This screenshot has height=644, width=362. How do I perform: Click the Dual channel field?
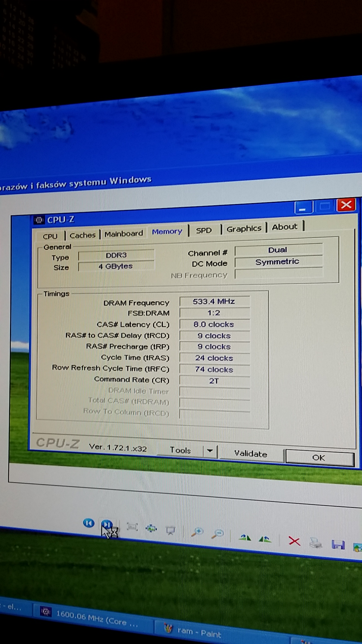coord(278,250)
